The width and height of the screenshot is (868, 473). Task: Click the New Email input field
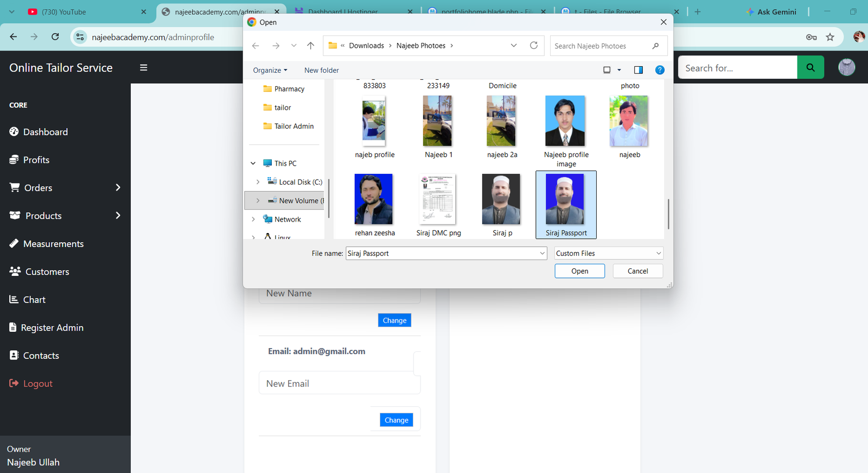pyautogui.click(x=340, y=383)
